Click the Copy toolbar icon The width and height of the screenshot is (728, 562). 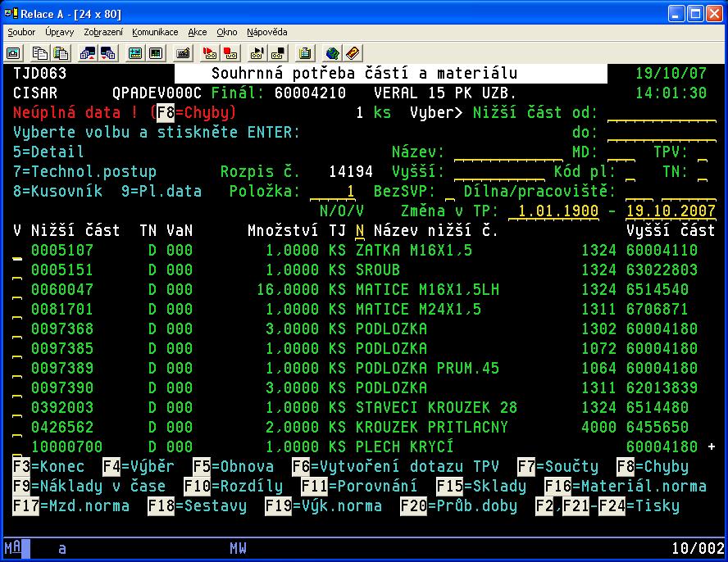pyautogui.click(x=40, y=53)
